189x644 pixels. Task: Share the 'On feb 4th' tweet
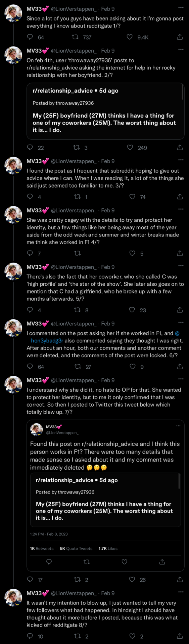click(x=180, y=147)
